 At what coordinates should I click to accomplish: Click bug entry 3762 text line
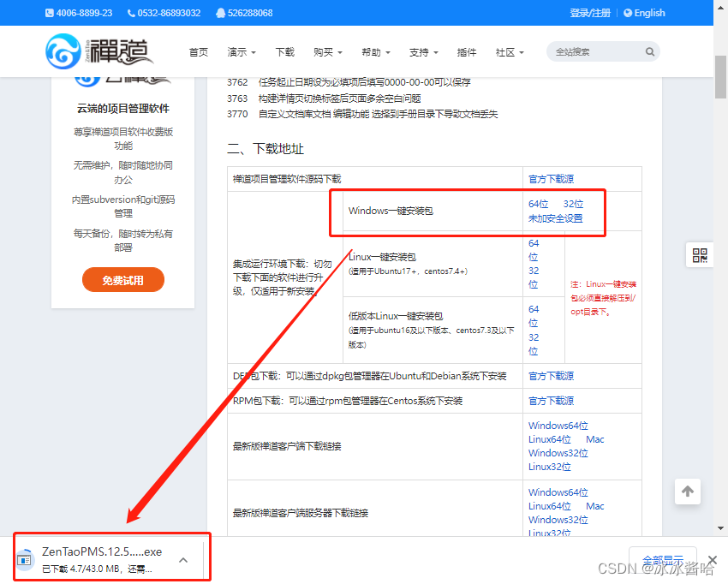(x=349, y=82)
